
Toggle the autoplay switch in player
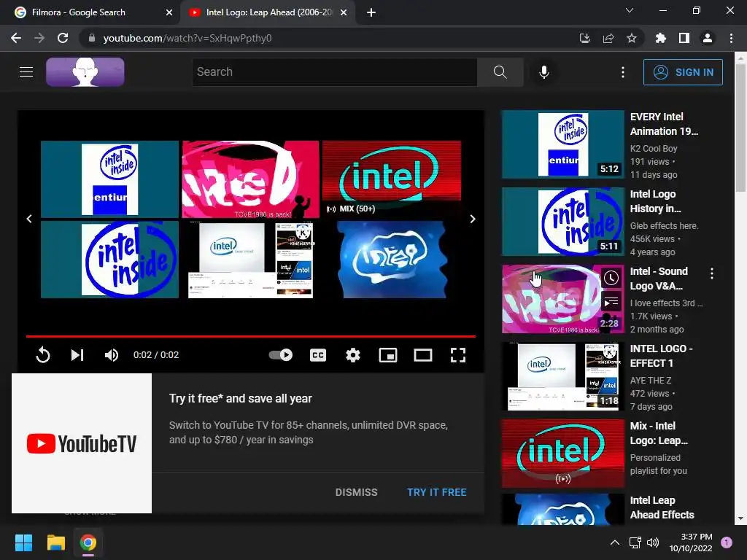click(x=281, y=355)
